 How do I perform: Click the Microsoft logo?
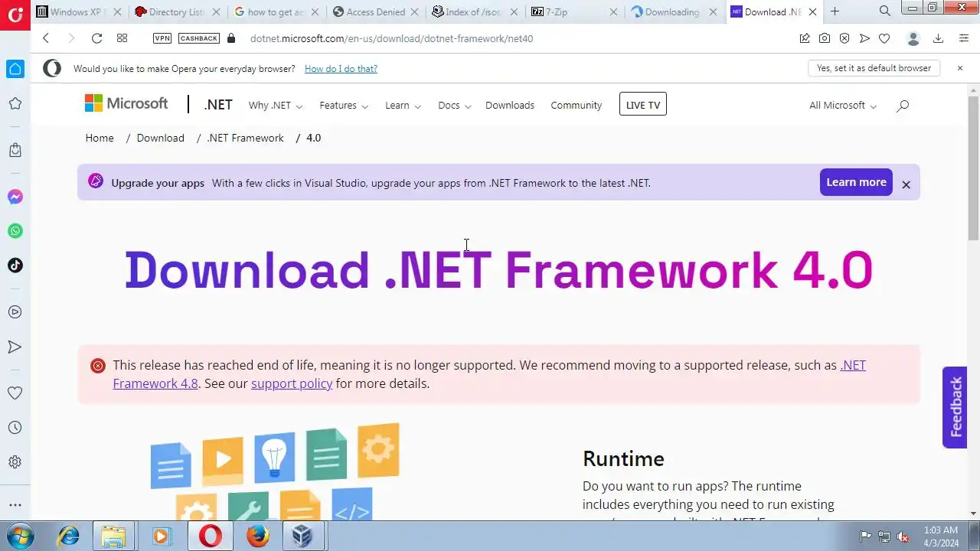[x=126, y=103]
